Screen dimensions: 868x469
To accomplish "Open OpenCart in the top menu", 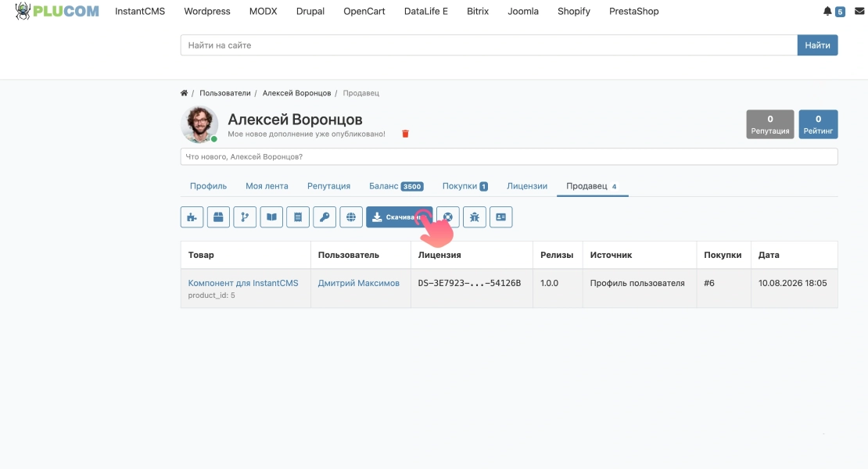I will pos(364,11).
